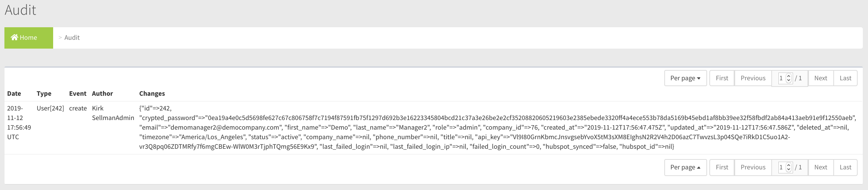This screenshot has width=868, height=190.
Task: Click Next in the lower pagination bar
Action: pyautogui.click(x=821, y=167)
